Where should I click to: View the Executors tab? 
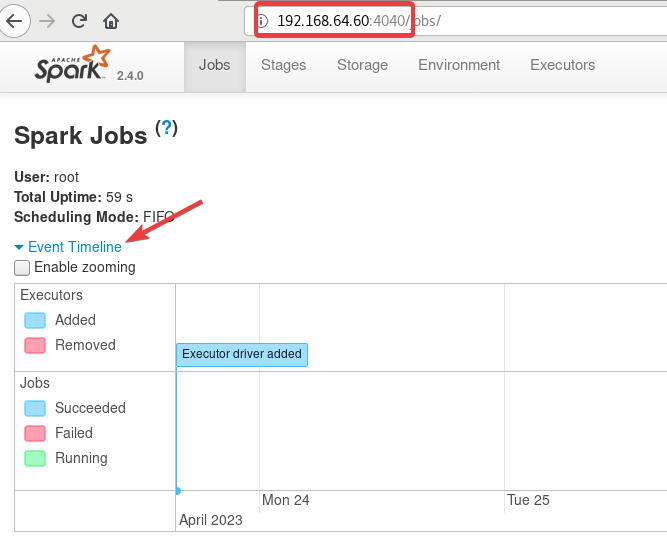562,65
